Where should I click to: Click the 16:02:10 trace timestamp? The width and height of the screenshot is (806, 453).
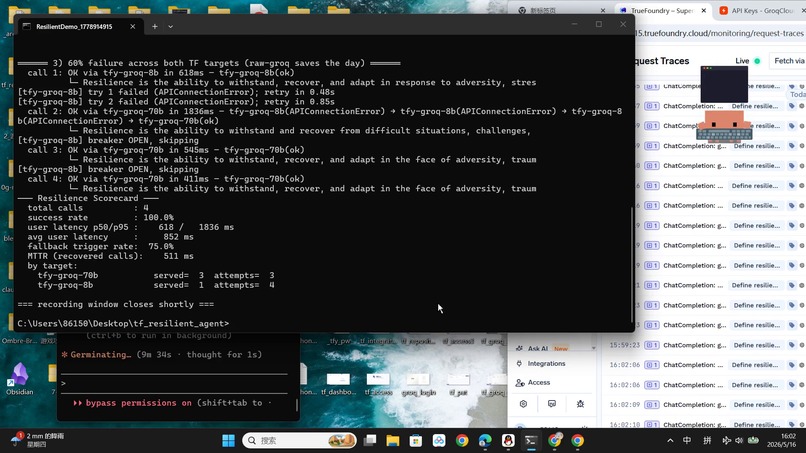click(x=625, y=425)
